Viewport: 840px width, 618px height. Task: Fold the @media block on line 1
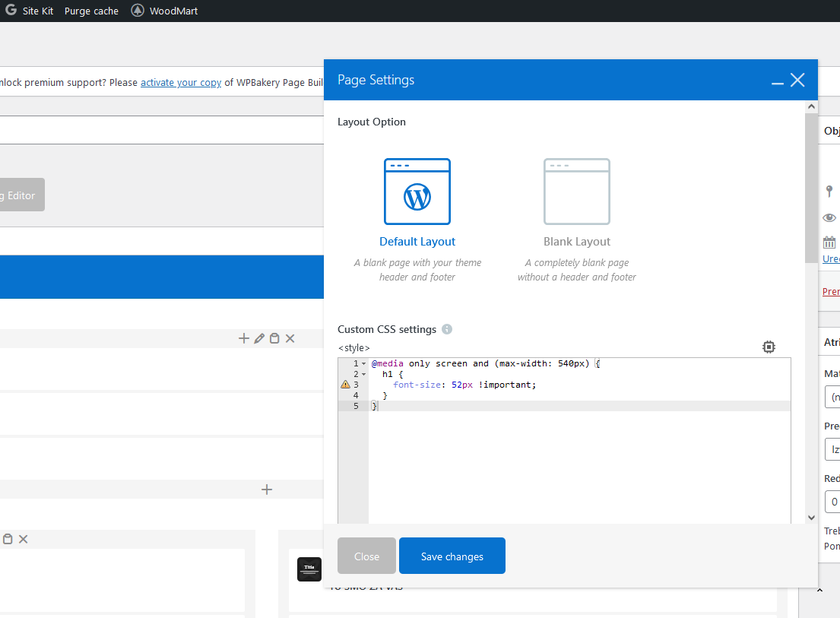coord(364,363)
